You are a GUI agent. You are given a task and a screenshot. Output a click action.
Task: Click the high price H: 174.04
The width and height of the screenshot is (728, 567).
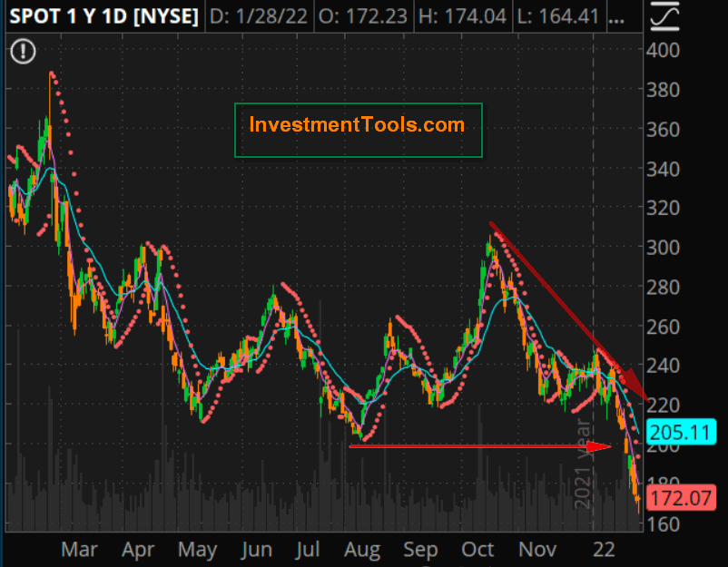462,16
